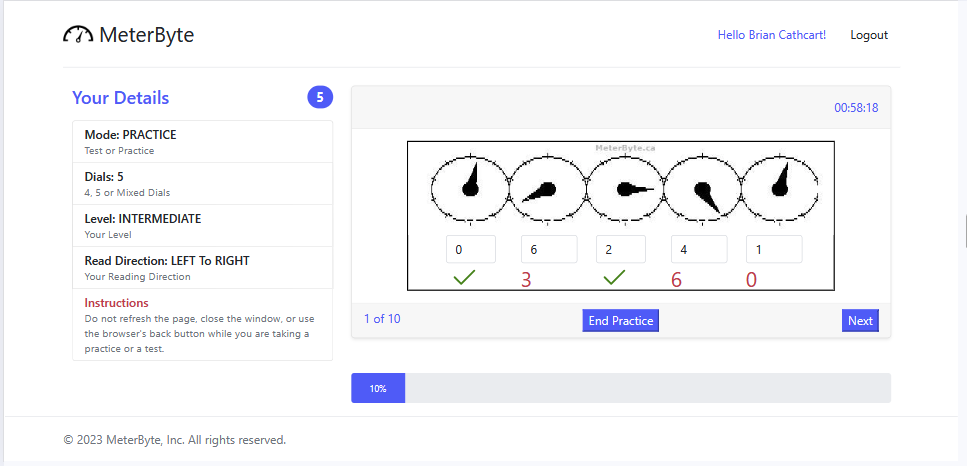Click the fourth meter dial

point(702,187)
